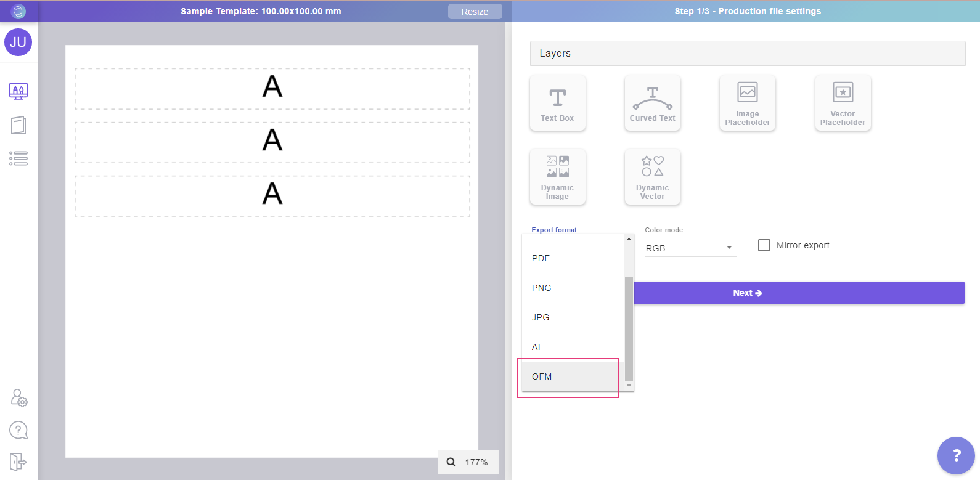Click the 177% zoom level control
Viewport: 980px width, 480px height.
[x=468, y=462]
